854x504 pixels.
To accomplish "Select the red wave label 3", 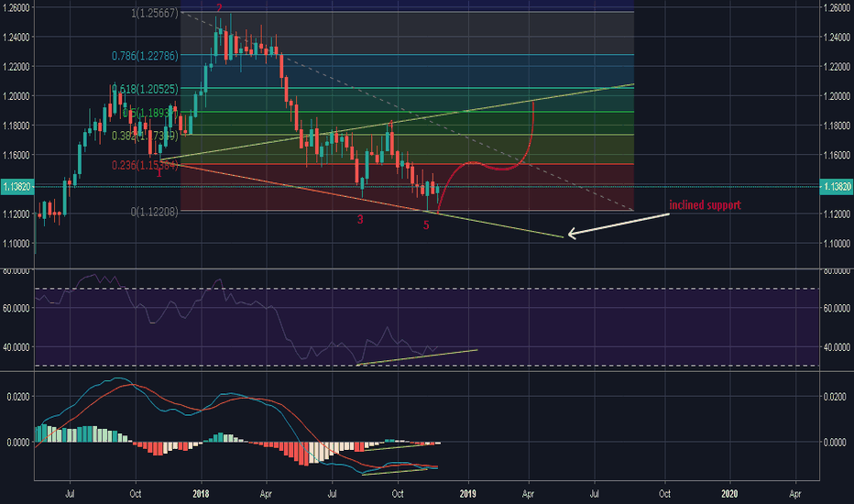I will (x=360, y=219).
